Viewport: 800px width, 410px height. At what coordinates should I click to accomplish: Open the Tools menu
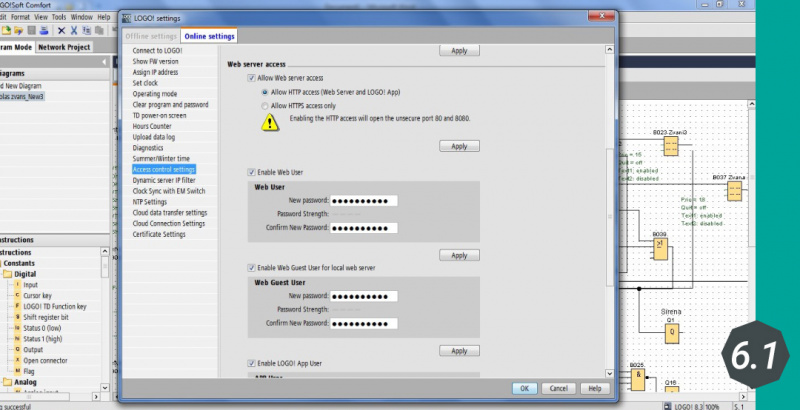59,17
